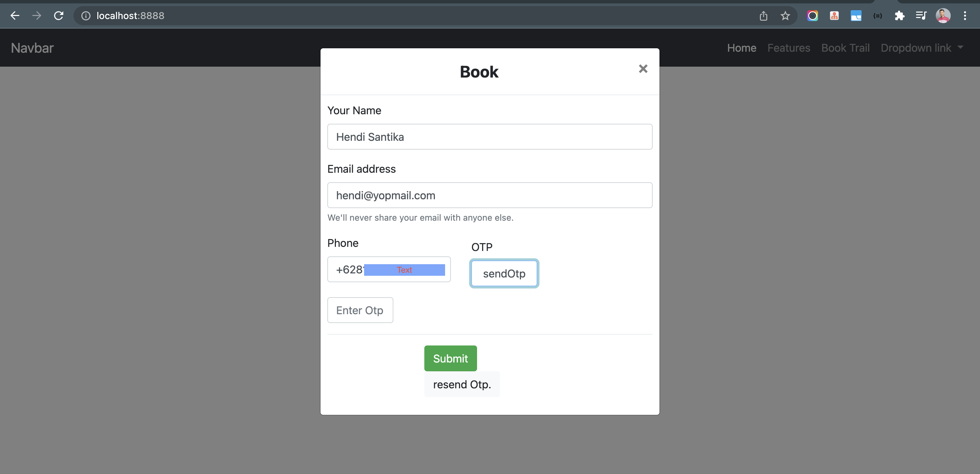Click the Email address input field
Viewport: 980px width, 474px height.
pyautogui.click(x=490, y=196)
